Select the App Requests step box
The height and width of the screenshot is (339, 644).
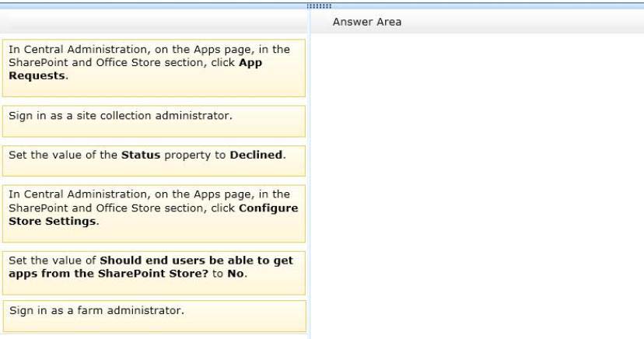(x=154, y=68)
